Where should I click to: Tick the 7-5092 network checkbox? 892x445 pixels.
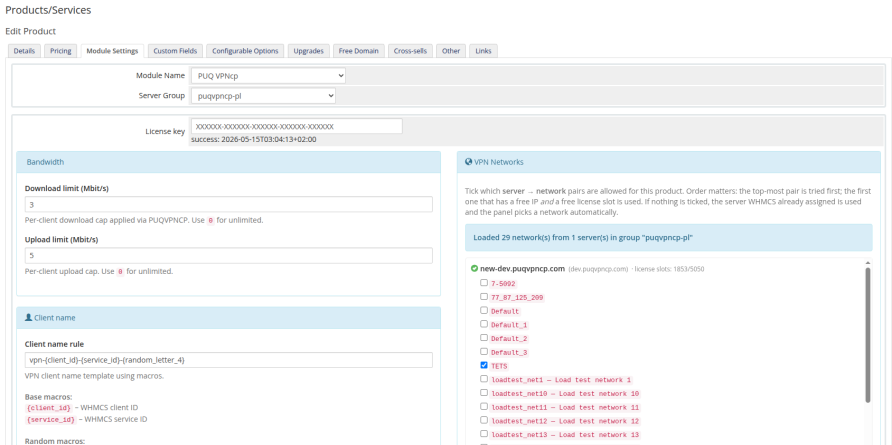484,283
